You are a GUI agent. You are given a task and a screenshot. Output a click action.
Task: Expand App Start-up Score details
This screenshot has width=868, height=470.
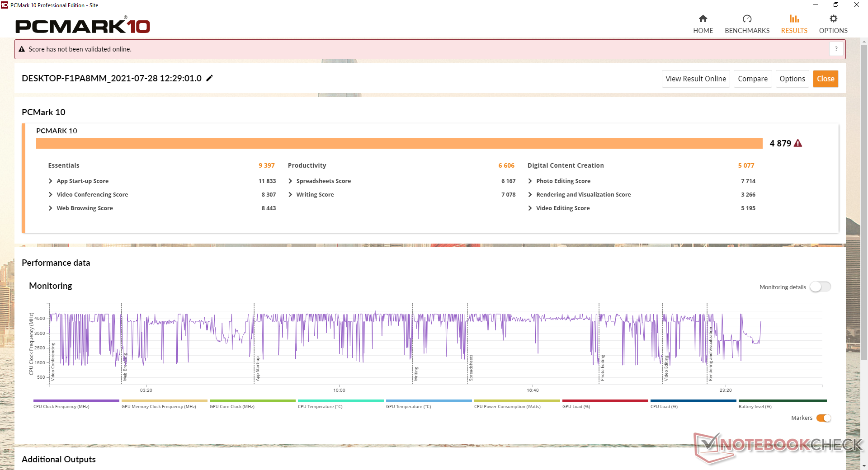pos(51,181)
